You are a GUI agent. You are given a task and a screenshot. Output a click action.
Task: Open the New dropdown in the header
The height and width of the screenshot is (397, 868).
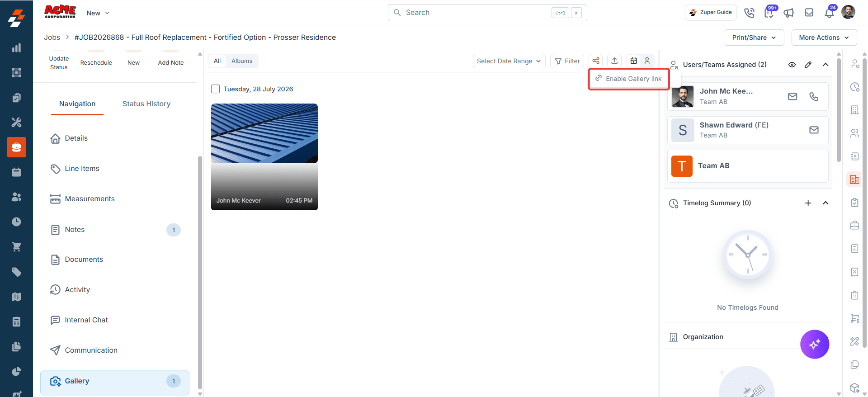(98, 13)
